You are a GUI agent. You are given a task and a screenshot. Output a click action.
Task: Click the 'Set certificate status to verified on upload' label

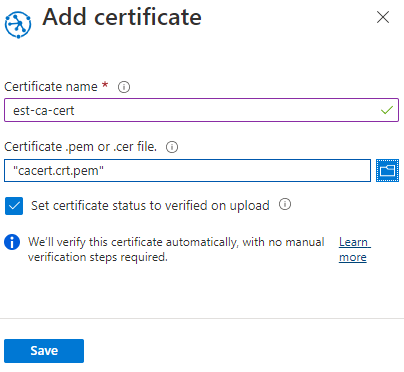(x=150, y=206)
